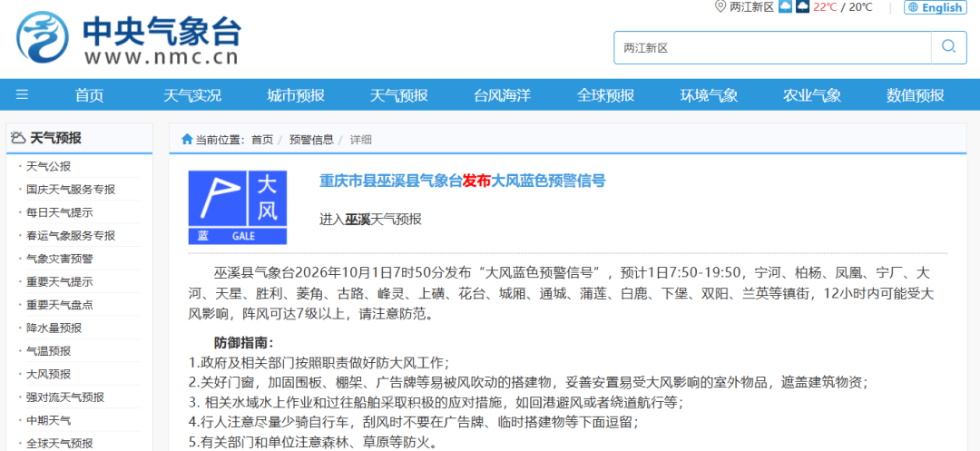Open 春运气象服务专报 in the sidebar

(x=71, y=236)
